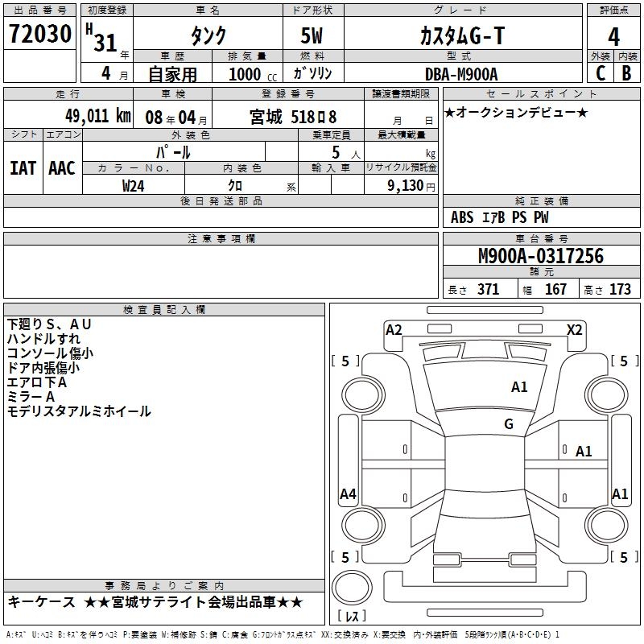Viewport: 644px width, 644px height.
Task: Click the 車台番号 header
Action: [x=541, y=238]
